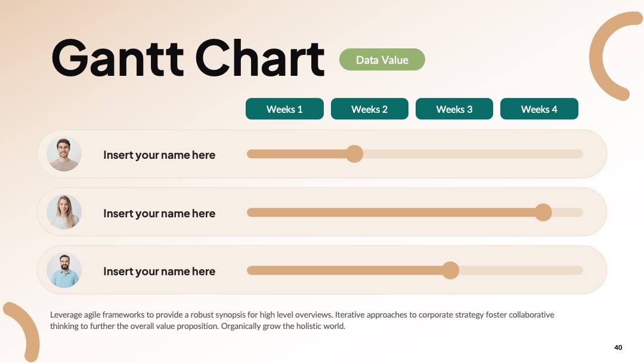Click third row 'Insert your name here' text

(x=159, y=271)
